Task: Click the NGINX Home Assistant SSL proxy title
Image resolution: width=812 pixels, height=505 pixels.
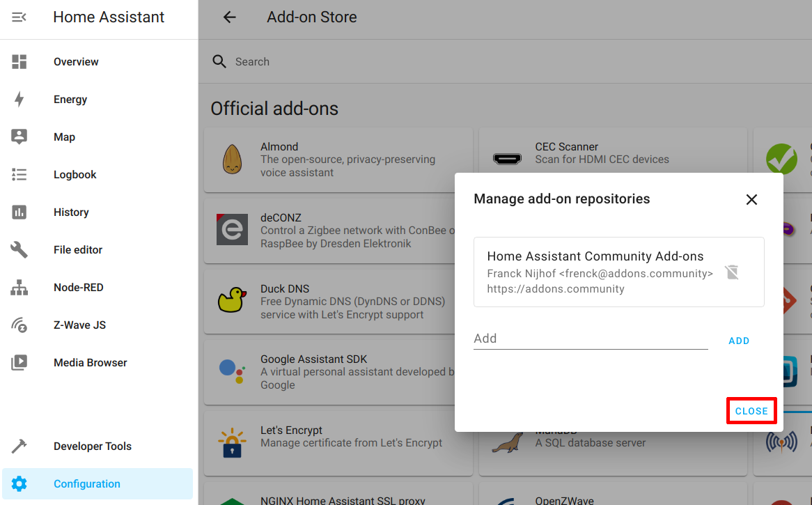Action: (x=343, y=500)
